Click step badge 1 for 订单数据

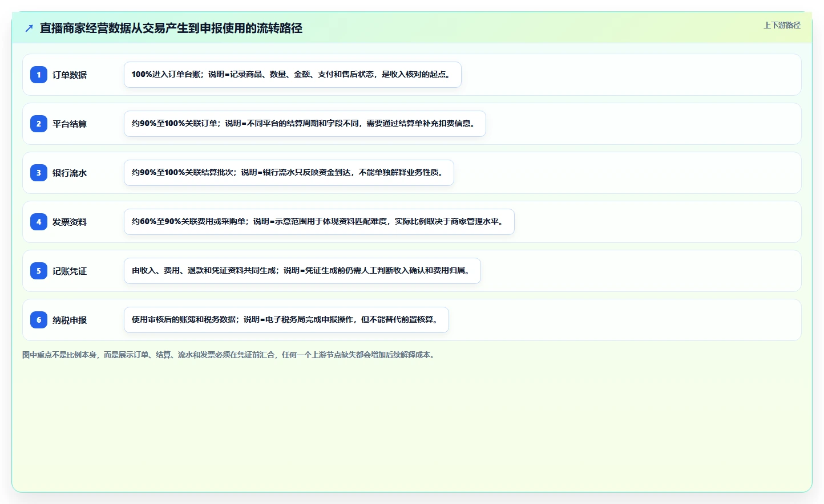(39, 75)
